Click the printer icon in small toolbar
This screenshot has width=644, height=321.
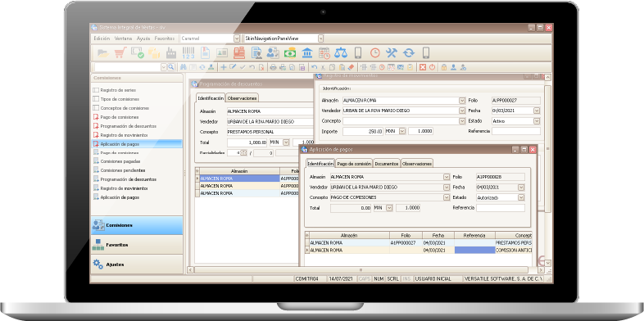(273, 67)
